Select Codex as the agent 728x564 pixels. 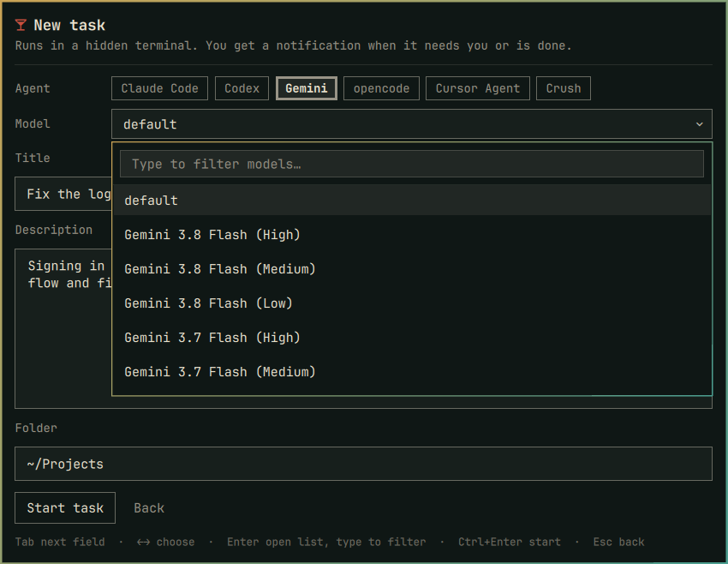[x=242, y=88]
